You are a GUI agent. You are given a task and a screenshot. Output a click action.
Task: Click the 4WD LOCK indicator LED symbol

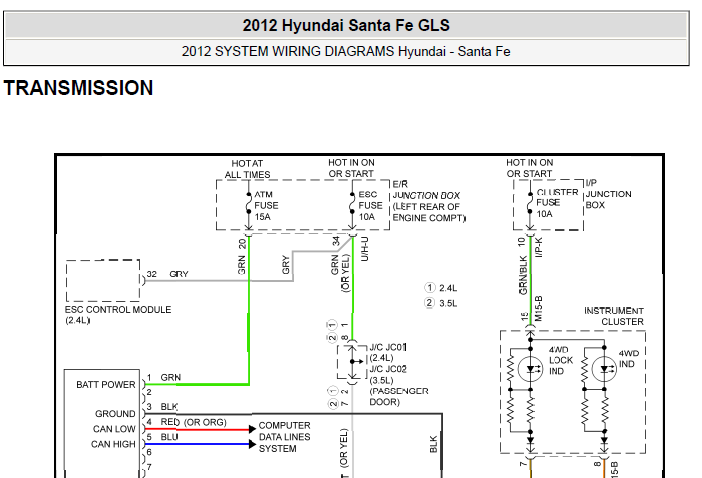(x=531, y=369)
